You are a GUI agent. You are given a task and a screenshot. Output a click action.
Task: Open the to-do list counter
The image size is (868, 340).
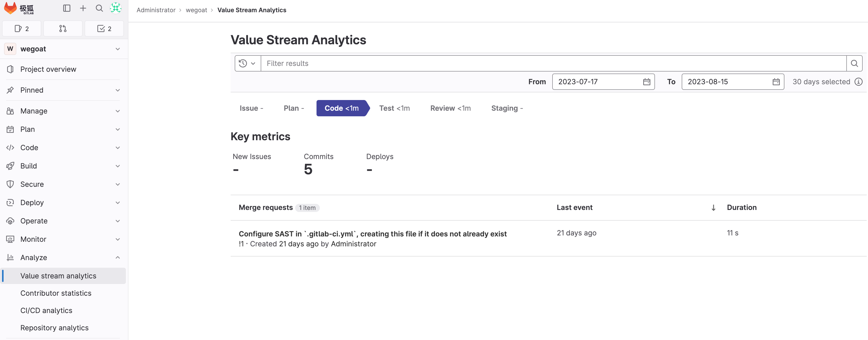click(x=104, y=29)
